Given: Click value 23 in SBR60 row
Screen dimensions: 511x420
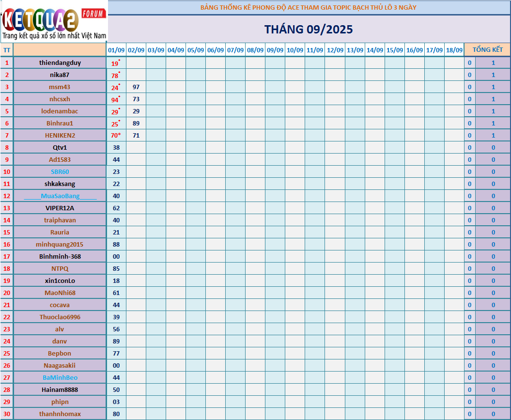Looking at the screenshot, I should [x=116, y=171].
